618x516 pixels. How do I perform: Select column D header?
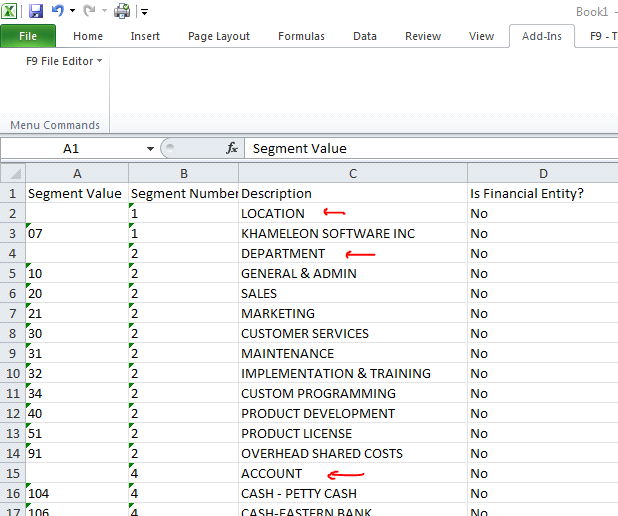click(x=543, y=173)
